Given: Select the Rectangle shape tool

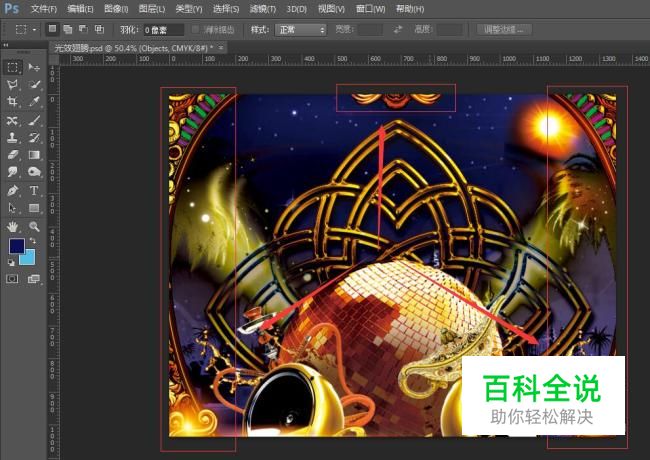Looking at the screenshot, I should (x=34, y=208).
